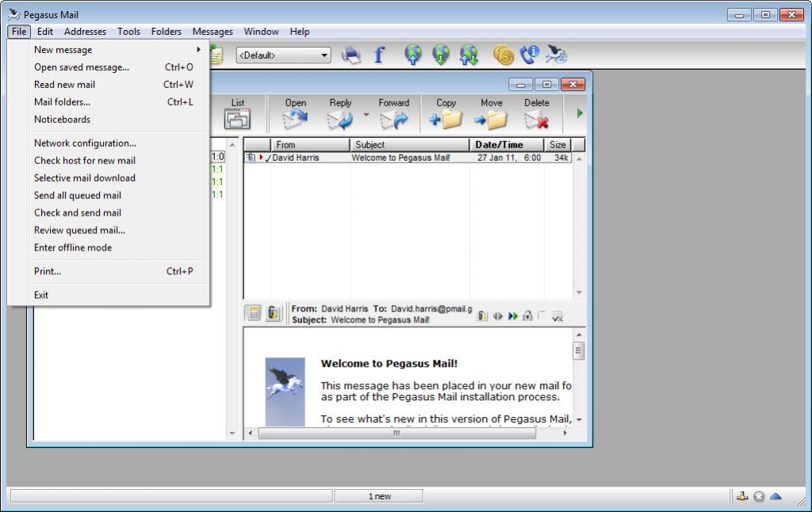Open the Window menu

pos(261,32)
